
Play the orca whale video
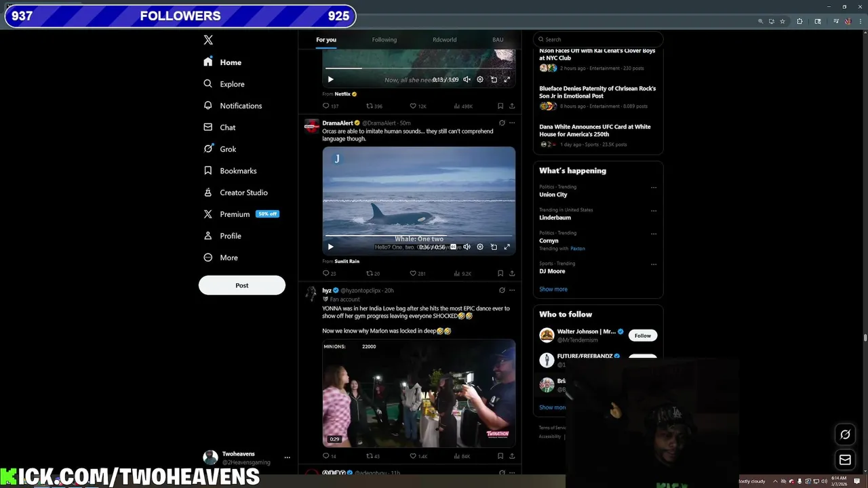(x=330, y=247)
